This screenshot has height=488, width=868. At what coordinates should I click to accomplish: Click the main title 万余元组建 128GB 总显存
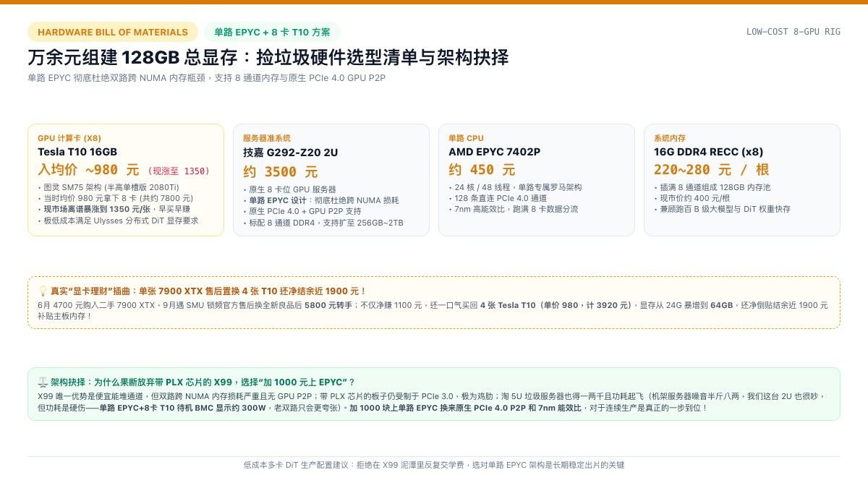[268, 58]
